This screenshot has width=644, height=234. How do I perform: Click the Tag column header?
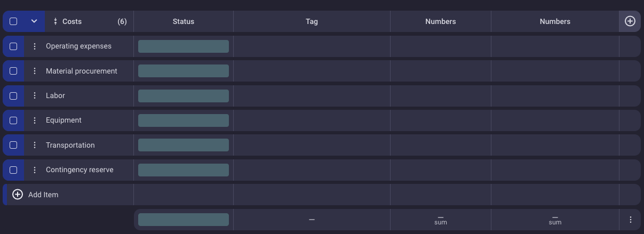point(312,22)
